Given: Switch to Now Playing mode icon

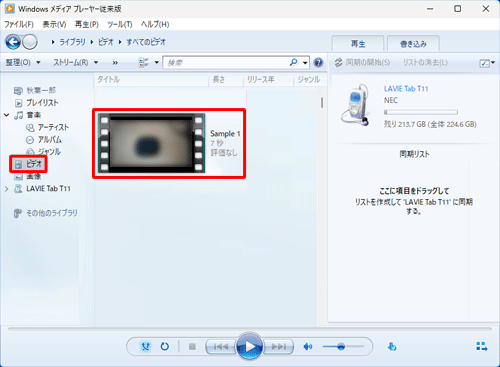Looking at the screenshot, I should (482, 347).
